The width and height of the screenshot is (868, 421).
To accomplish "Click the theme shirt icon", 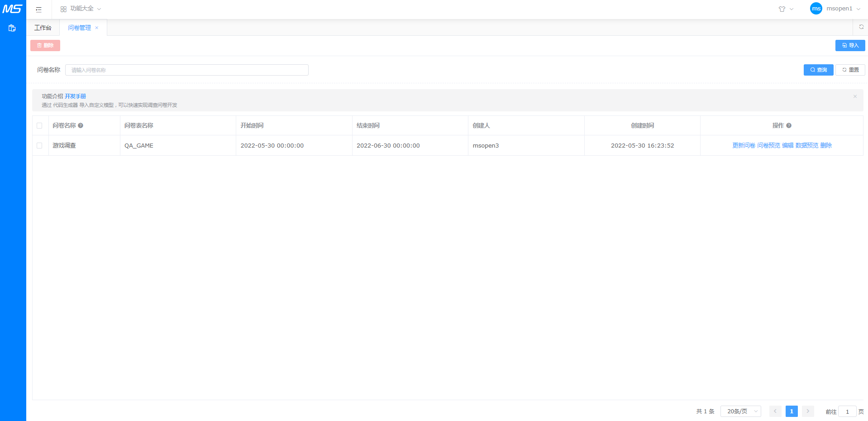I will 782,9.
